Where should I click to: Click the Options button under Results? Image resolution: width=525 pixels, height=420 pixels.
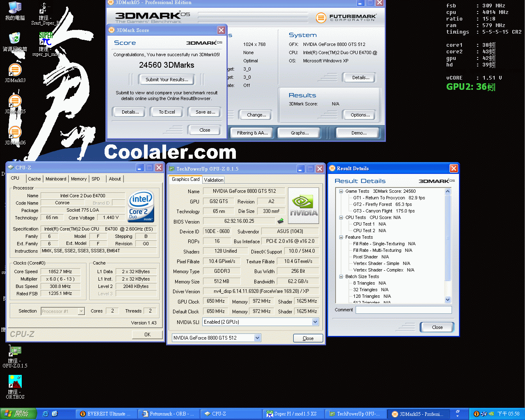click(x=360, y=115)
